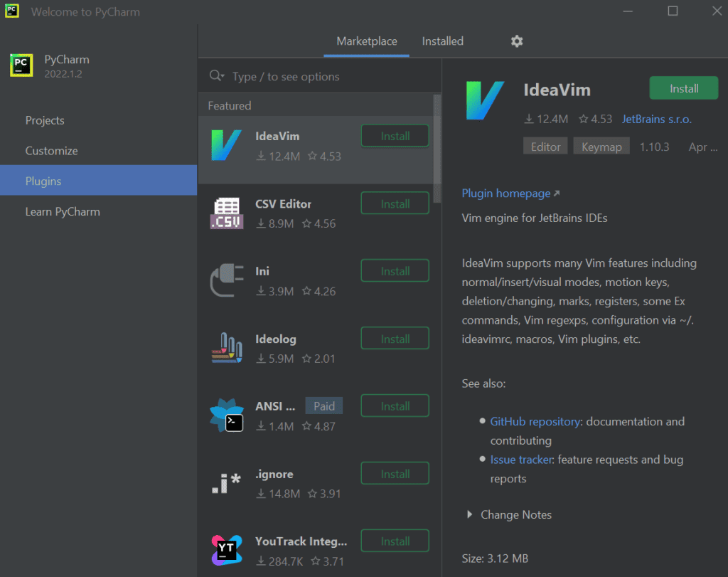Click the green Install button in details pane
The height and width of the screenshot is (577, 728).
pyautogui.click(x=683, y=88)
